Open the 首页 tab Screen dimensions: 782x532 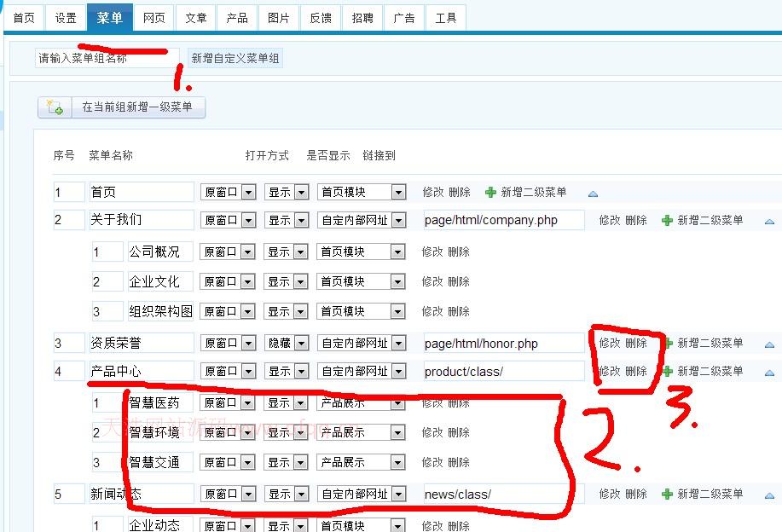[x=24, y=18]
